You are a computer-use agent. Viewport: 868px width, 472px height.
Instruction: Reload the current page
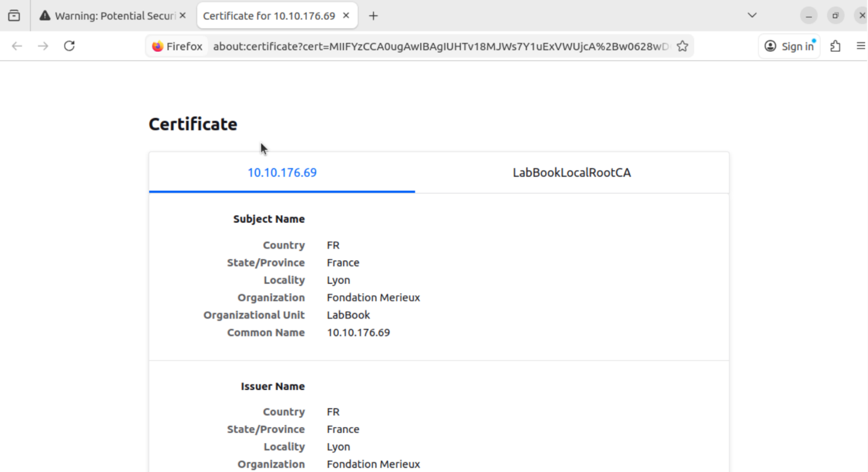pyautogui.click(x=70, y=46)
